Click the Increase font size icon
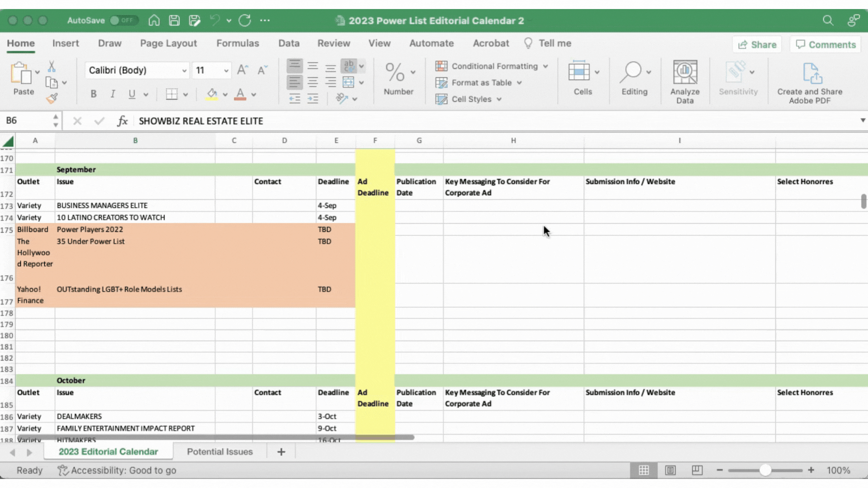 (x=242, y=70)
